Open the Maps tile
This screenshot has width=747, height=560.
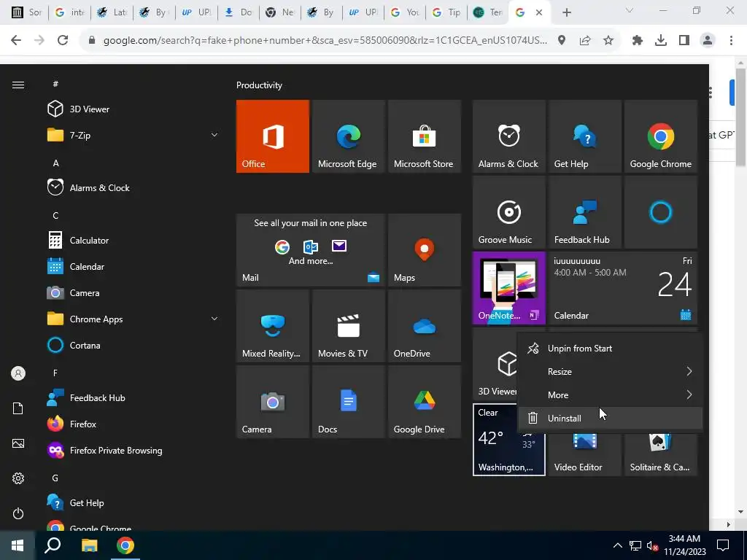coord(424,250)
